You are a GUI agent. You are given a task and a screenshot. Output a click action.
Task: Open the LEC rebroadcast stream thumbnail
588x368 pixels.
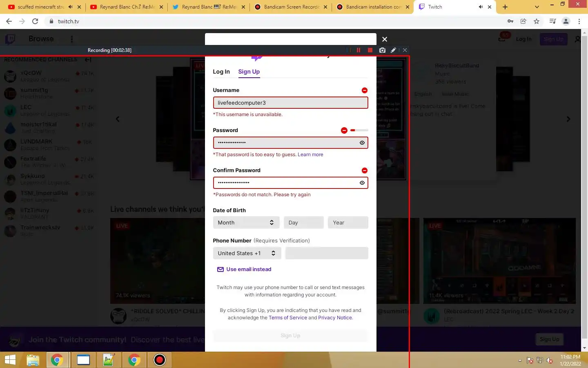[x=499, y=261]
